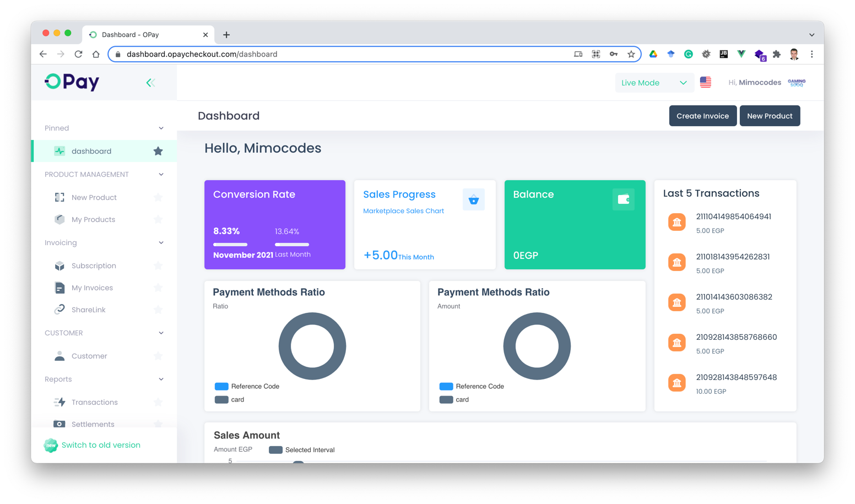Collapse the Invoicing section chevron
Viewport: 855px width, 504px height.
pos(161,243)
